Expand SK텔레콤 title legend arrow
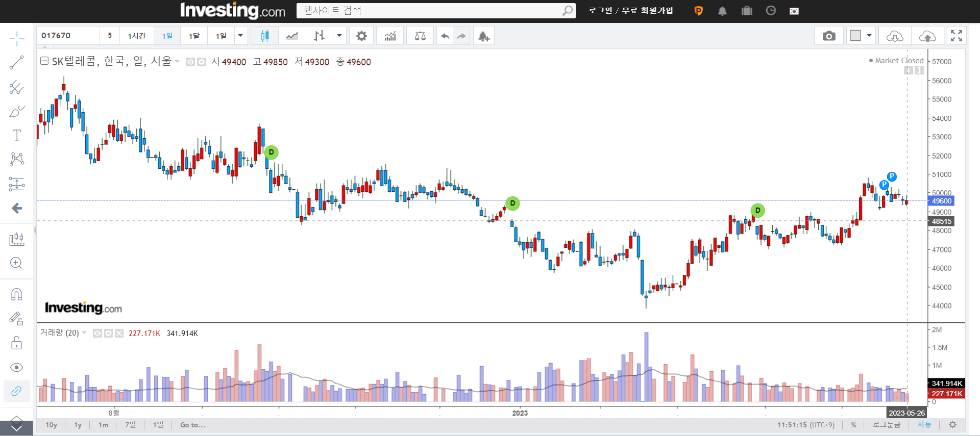 [x=177, y=62]
